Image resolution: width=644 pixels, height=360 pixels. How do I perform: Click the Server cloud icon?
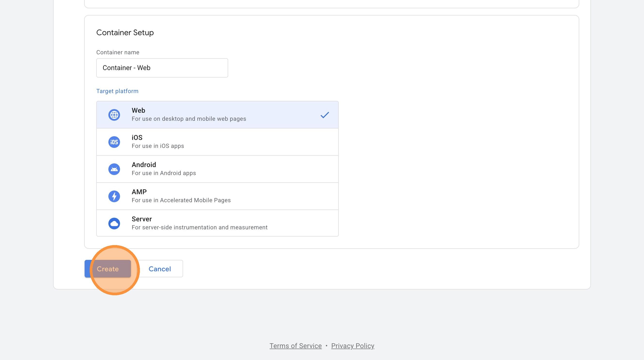[114, 223]
